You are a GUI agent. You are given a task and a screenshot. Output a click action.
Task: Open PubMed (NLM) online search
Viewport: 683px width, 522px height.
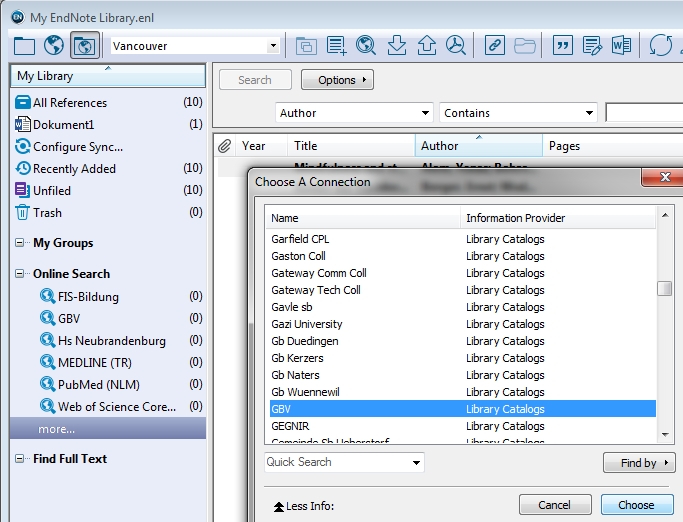(x=121, y=385)
